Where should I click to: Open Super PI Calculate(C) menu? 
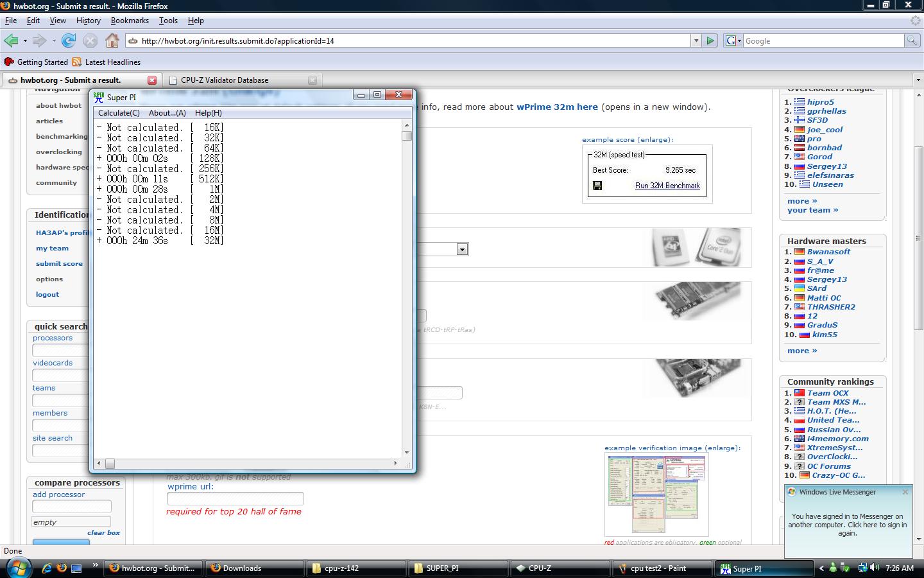[119, 113]
